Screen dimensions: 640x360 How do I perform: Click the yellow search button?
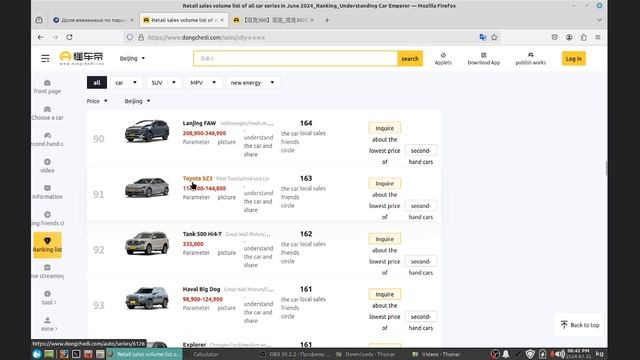pyautogui.click(x=410, y=58)
